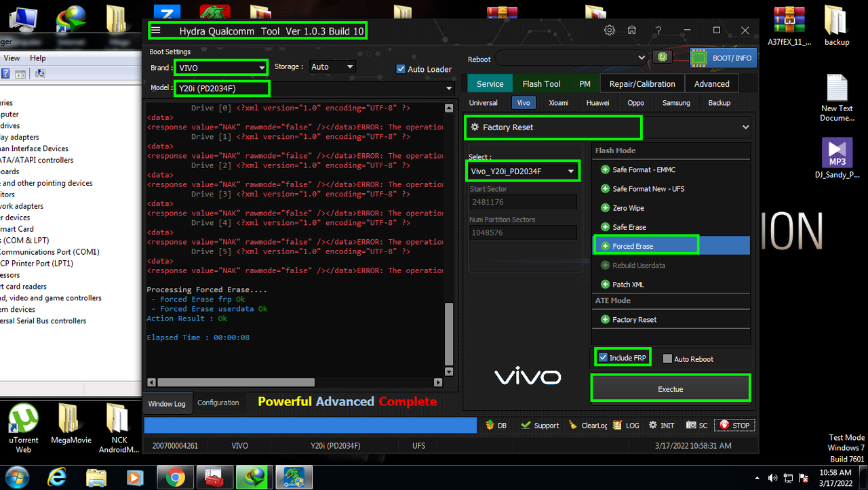Show hidden tray icons arrow
Screen dimensions: 868x490
pos(757,478)
